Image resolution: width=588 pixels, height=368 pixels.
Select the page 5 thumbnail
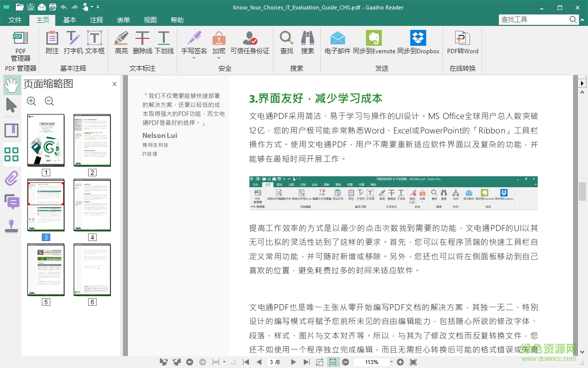click(x=46, y=269)
